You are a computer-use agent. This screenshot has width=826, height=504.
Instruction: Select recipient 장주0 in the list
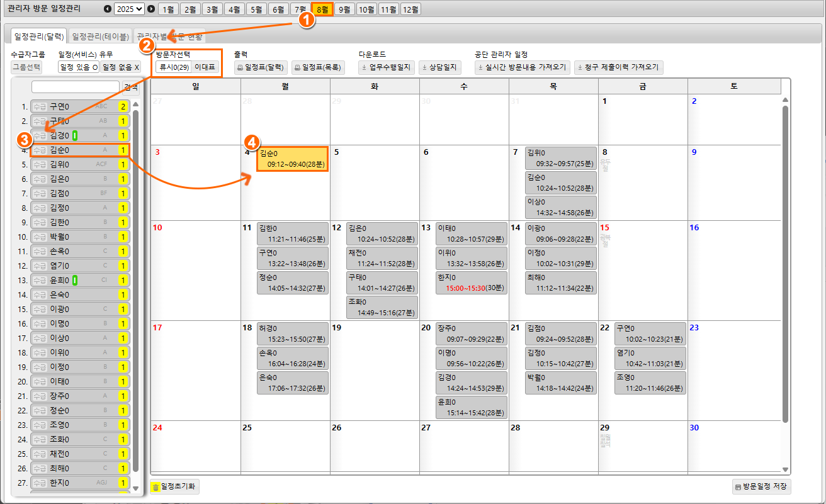coord(80,396)
